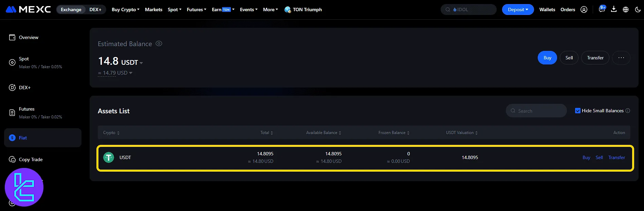
Task: Click the Sell button near balance
Action: pos(569,58)
